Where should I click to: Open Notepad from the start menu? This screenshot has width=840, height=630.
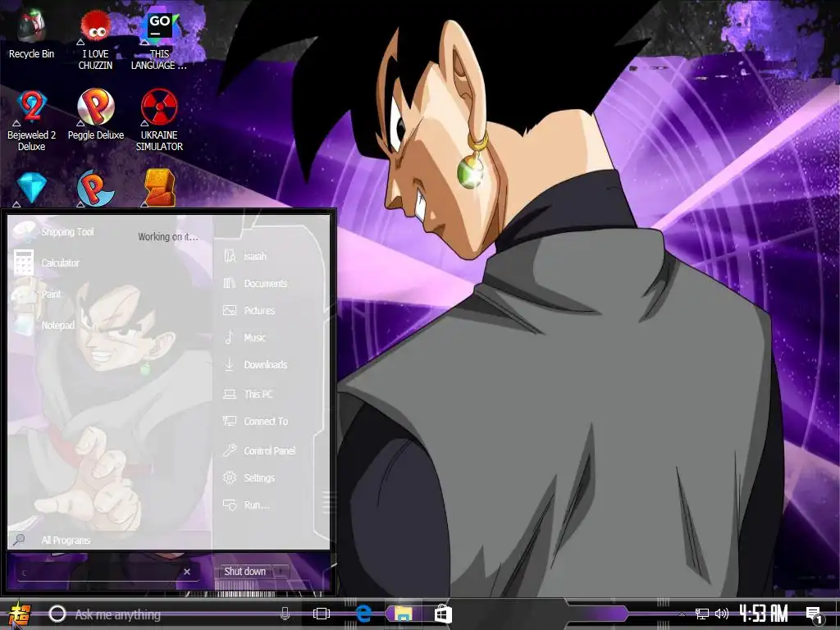57,325
